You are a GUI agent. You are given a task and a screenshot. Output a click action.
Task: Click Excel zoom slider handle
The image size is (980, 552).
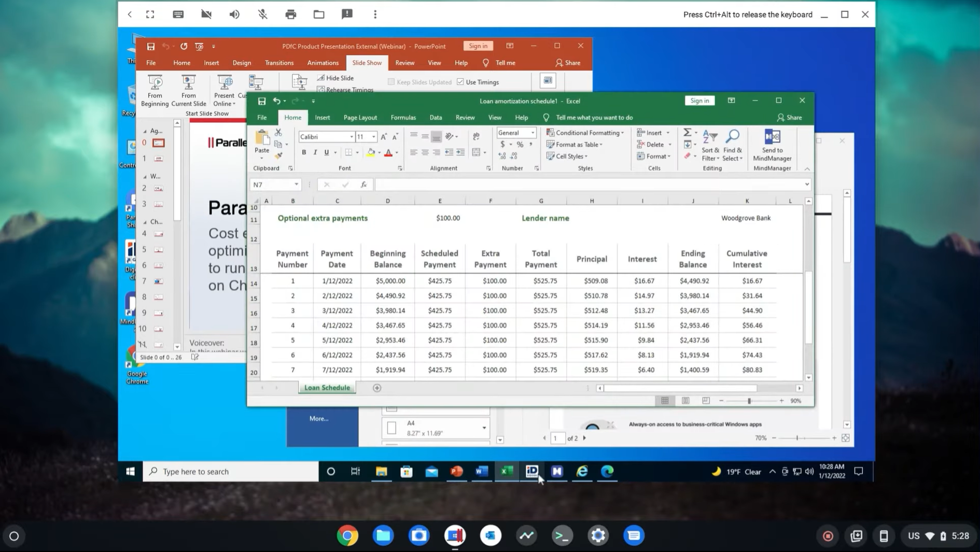tap(749, 401)
